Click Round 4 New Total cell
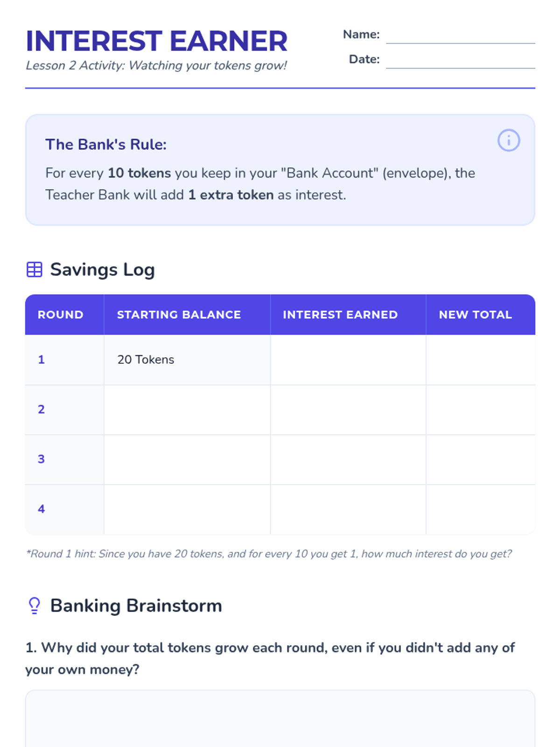Viewport: 560px width, 747px height. [x=481, y=509]
